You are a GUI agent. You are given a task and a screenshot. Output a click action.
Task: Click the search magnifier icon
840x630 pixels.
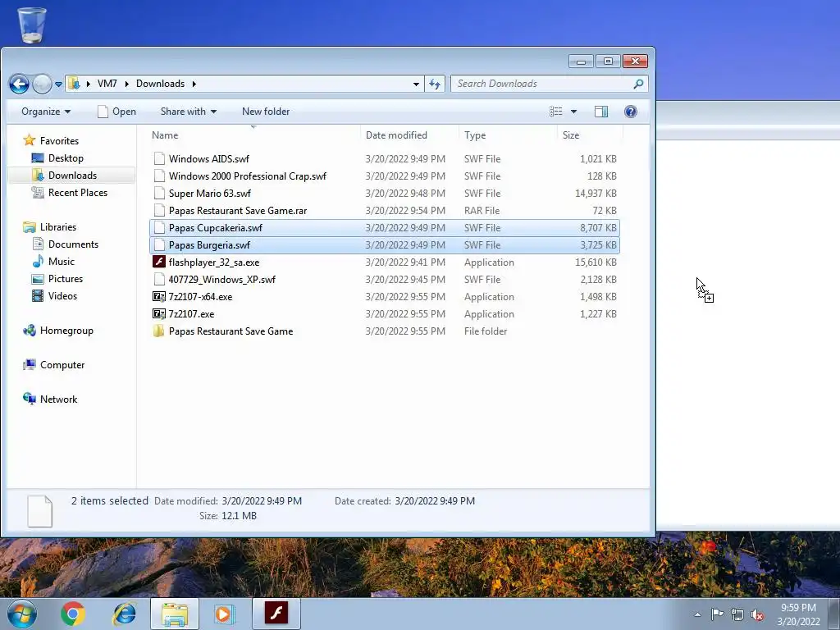[x=638, y=84]
